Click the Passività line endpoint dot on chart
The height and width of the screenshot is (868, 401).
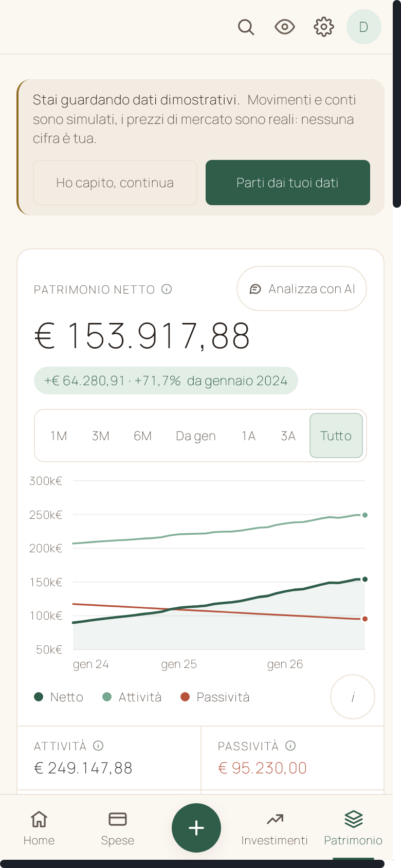tap(365, 619)
